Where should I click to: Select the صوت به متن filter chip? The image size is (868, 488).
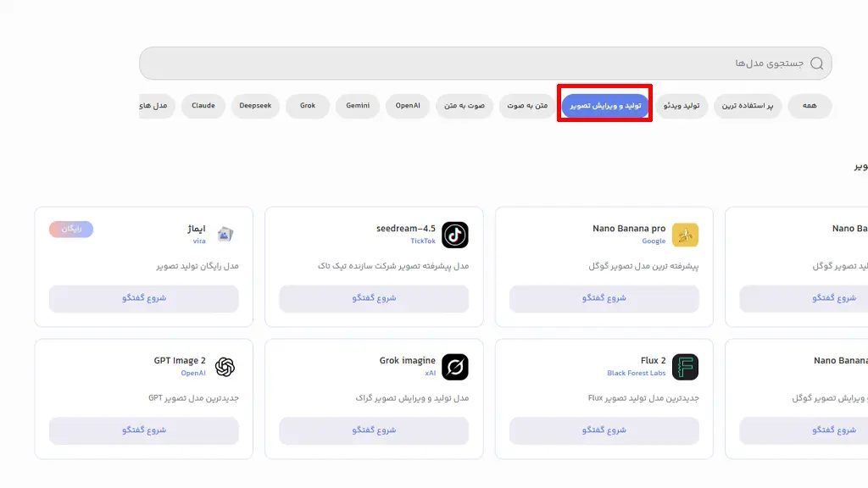pos(464,106)
